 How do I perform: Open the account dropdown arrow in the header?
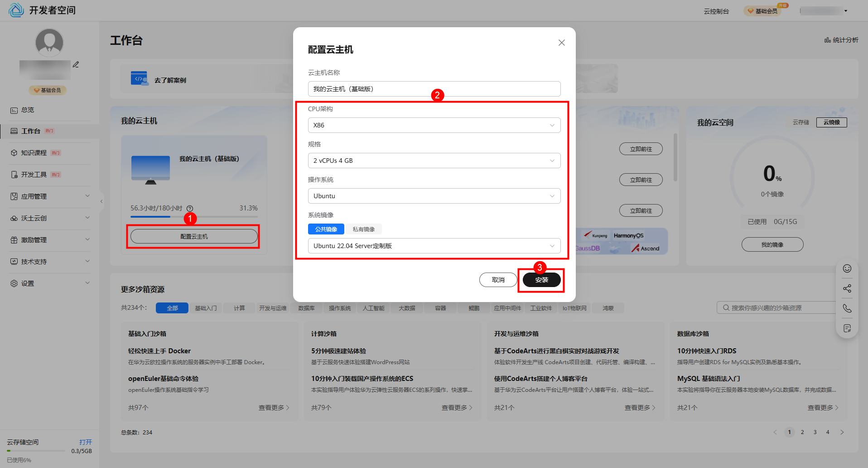(x=846, y=11)
